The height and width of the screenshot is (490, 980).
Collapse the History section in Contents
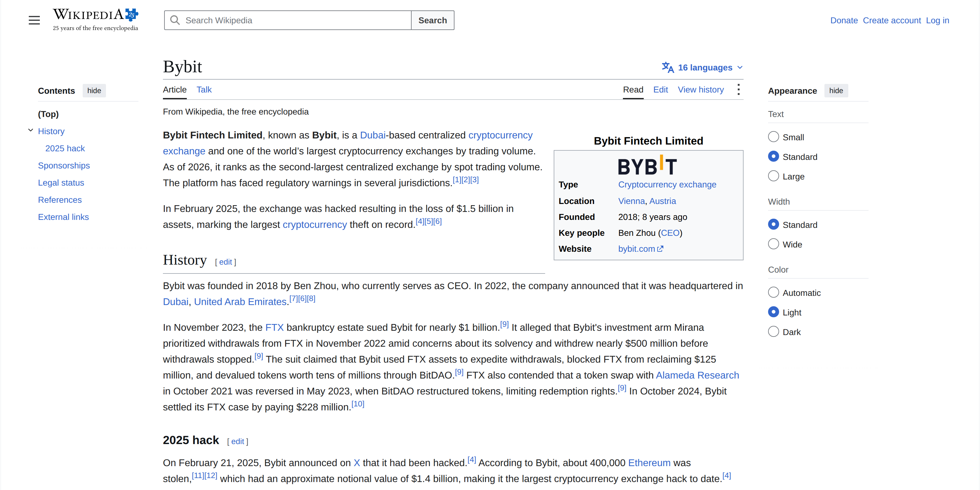[30, 130]
